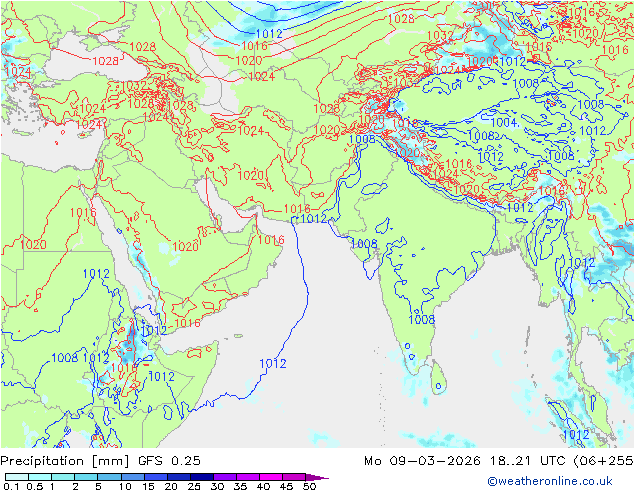The height and width of the screenshot is (490, 634).
Task: Click the "0.1" legend scale label
Action: (11, 486)
